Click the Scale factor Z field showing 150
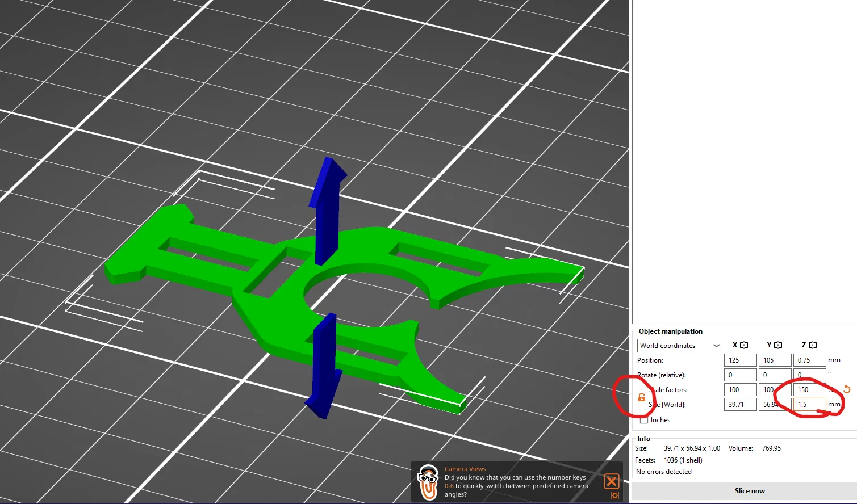The height and width of the screenshot is (504, 857). click(x=810, y=390)
